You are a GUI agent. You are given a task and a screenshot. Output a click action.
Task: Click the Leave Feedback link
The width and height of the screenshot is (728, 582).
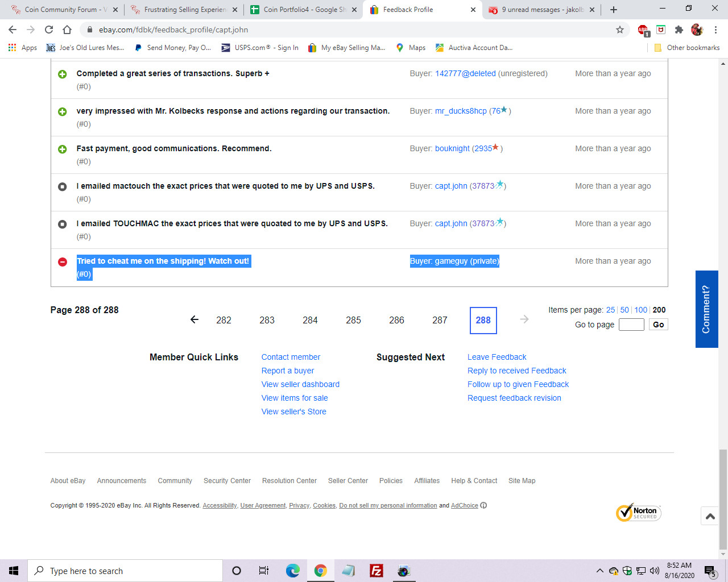coord(497,357)
